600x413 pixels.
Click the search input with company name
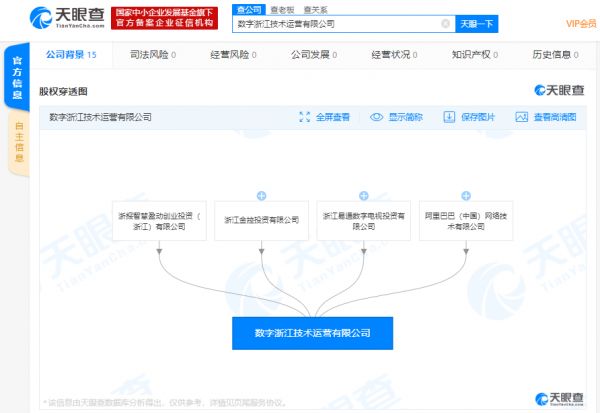[335, 23]
